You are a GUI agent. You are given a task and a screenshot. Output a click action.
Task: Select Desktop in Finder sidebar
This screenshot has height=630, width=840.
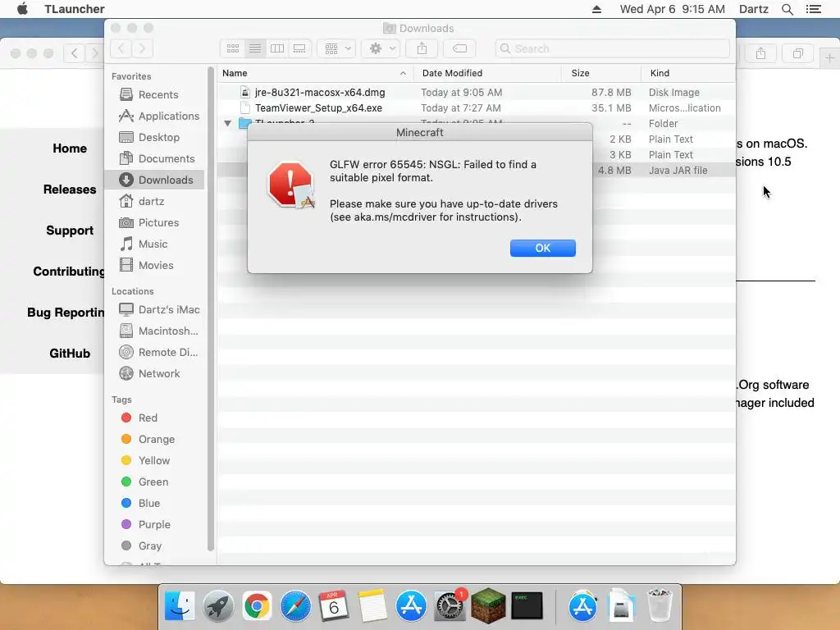pyautogui.click(x=149, y=138)
